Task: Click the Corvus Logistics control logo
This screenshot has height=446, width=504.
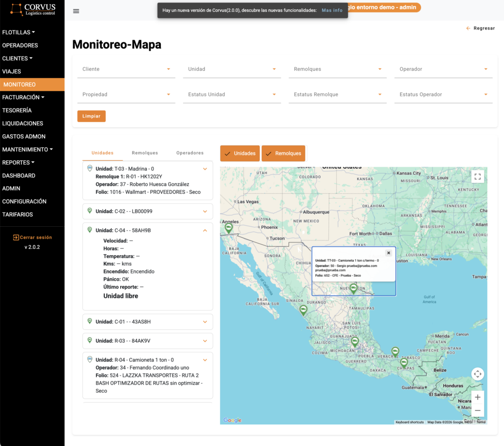Action: (32, 10)
